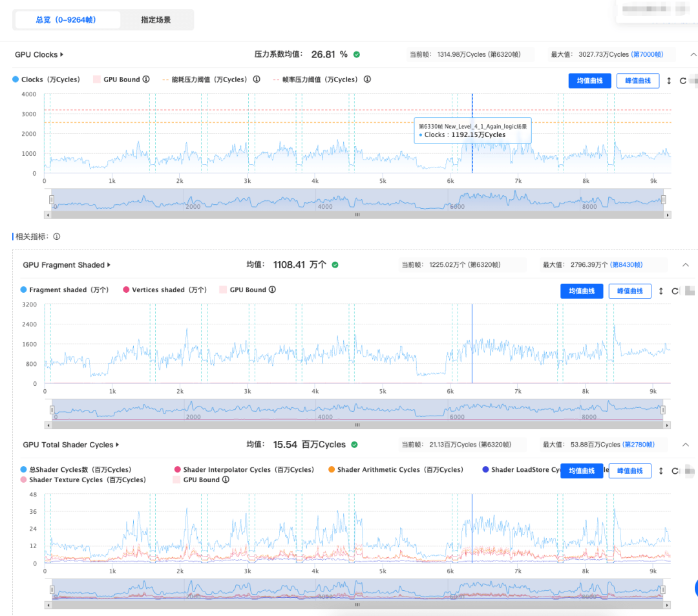The width and height of the screenshot is (698, 616).
Task: Click info icon beside 能耗压力阈值 legend
Action: [257, 80]
